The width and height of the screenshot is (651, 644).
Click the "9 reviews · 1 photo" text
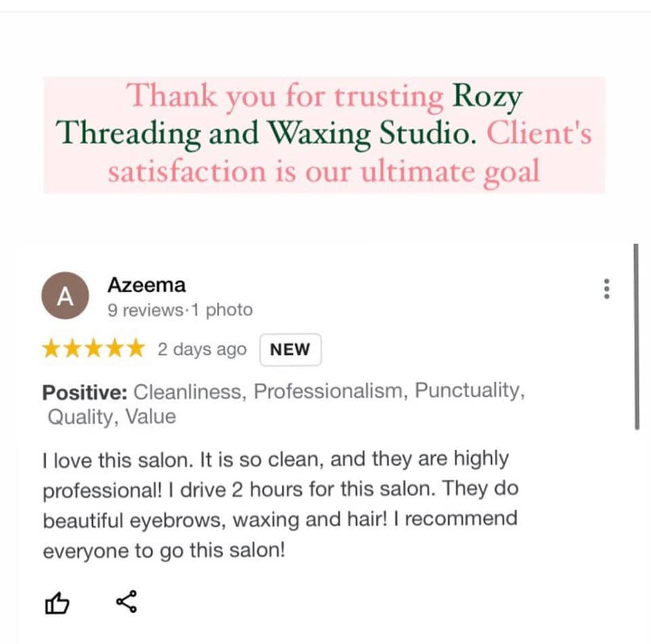pos(180,310)
